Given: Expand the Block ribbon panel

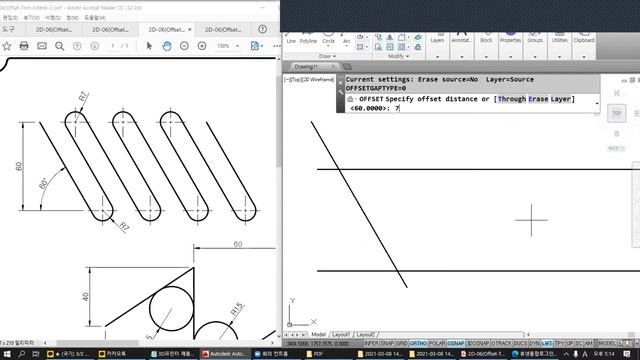Looking at the screenshot, I should point(486,57).
